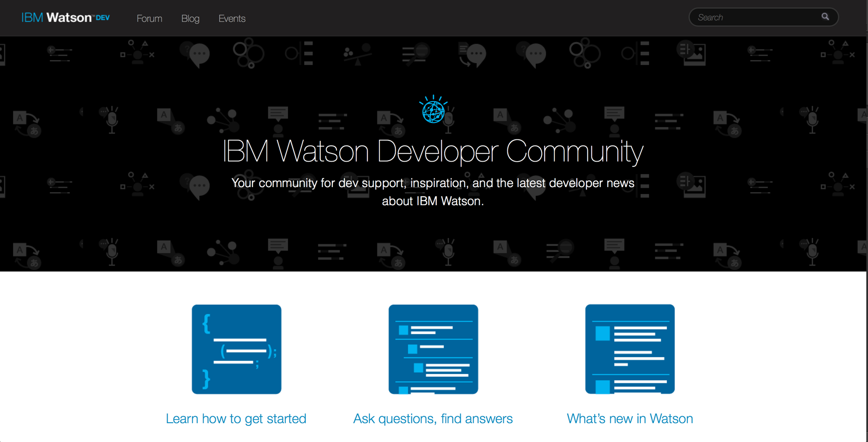Open What's new in Watson link
Image resolution: width=868 pixels, height=442 pixels.
[630, 418]
